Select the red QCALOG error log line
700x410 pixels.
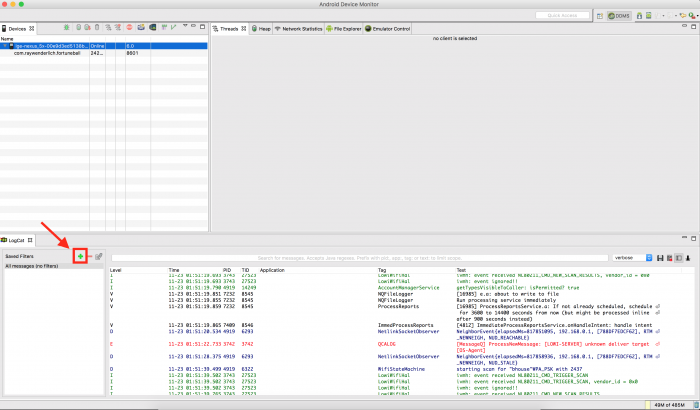[402, 347]
